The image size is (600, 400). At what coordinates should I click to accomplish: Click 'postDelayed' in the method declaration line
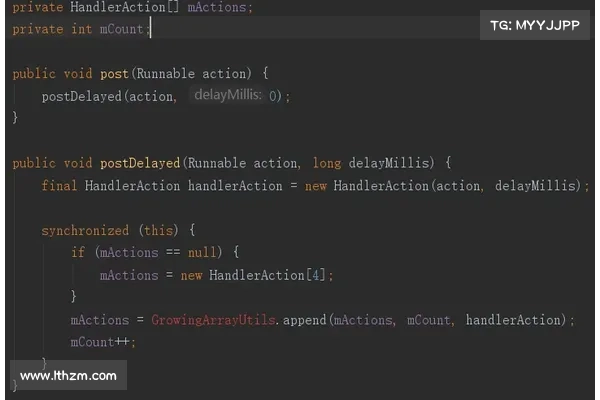(x=140, y=163)
